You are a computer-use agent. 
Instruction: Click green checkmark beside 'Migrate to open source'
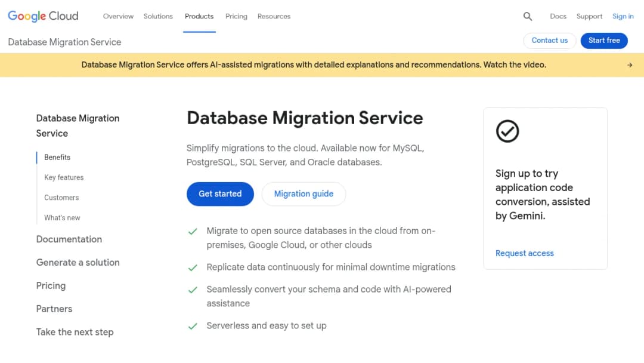point(193,232)
